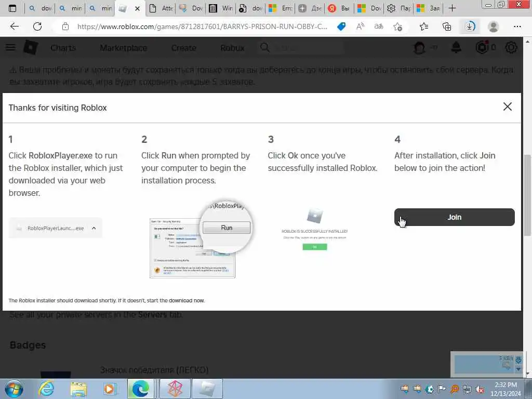
Task: Go back to the previous page
Action: click(14, 26)
